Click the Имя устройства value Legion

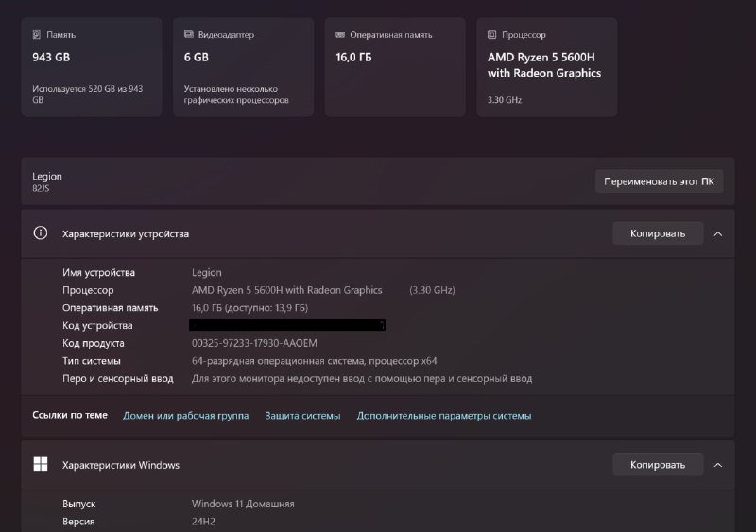pos(207,273)
